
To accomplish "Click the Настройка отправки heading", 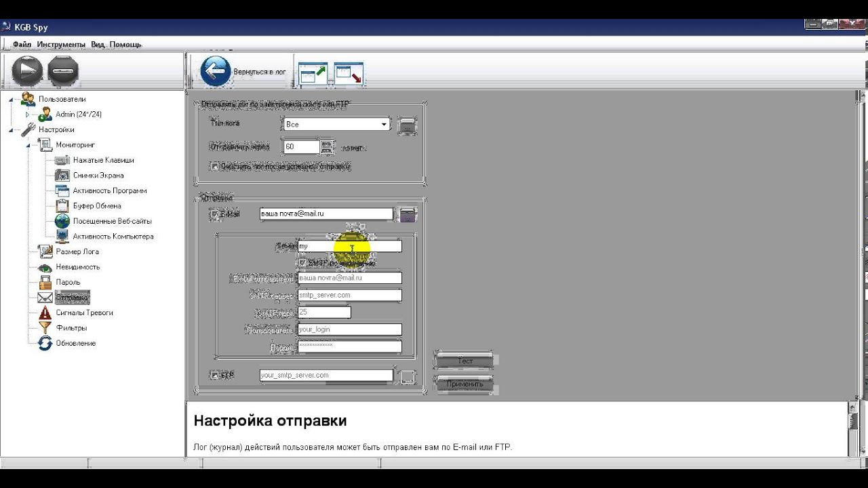I will (271, 421).
